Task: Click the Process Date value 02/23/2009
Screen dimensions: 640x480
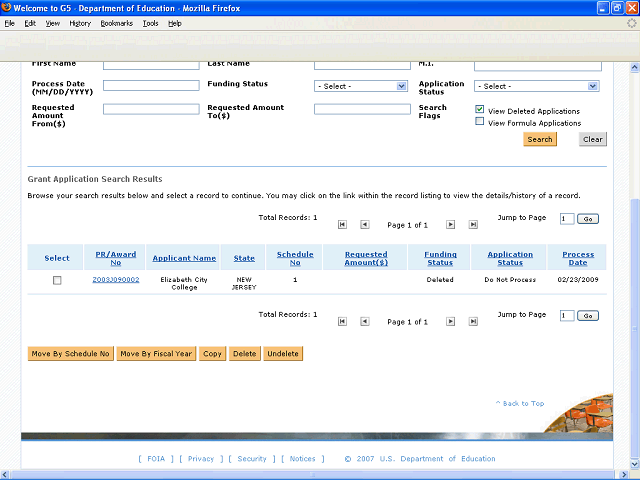Action: click(x=578, y=280)
